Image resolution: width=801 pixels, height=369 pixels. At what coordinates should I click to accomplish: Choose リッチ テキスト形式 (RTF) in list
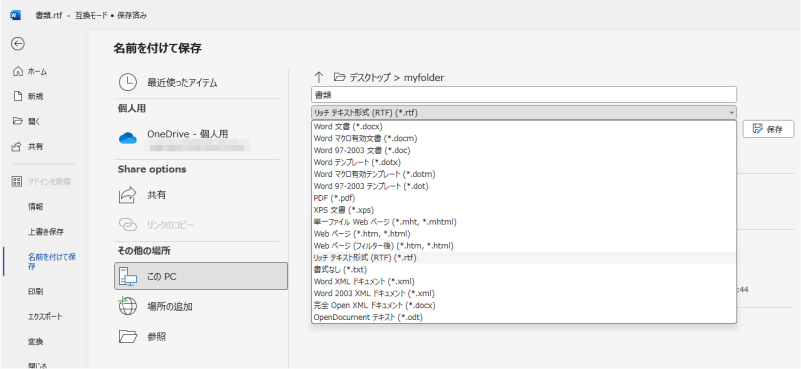pyautogui.click(x=524, y=258)
